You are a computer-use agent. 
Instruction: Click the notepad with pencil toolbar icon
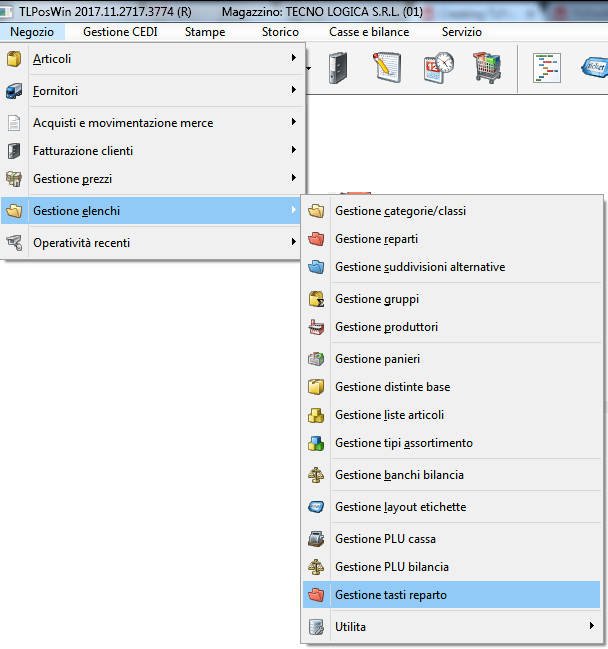[387, 68]
